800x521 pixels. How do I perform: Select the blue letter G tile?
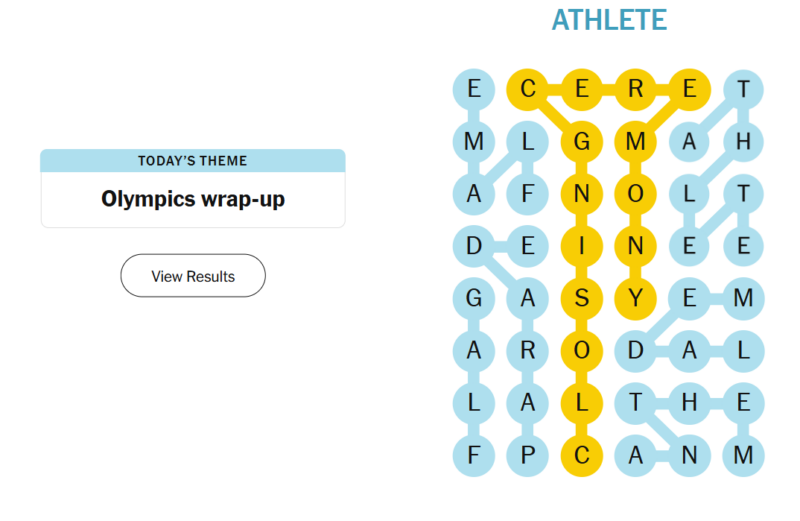point(473,297)
